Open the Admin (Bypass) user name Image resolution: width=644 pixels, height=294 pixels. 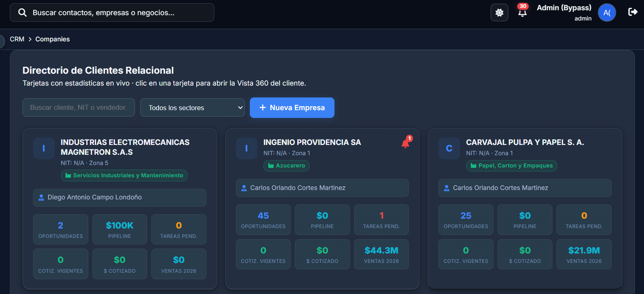click(564, 8)
